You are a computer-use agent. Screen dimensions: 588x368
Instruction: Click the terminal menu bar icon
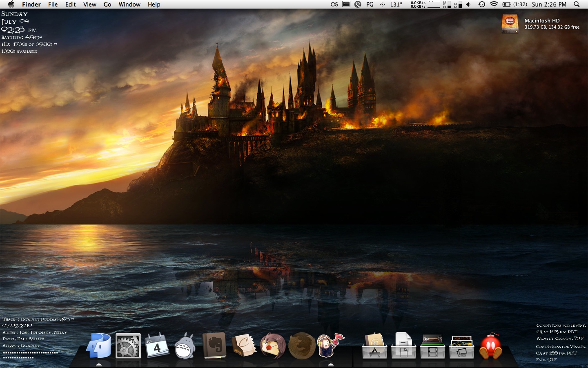[346, 4]
